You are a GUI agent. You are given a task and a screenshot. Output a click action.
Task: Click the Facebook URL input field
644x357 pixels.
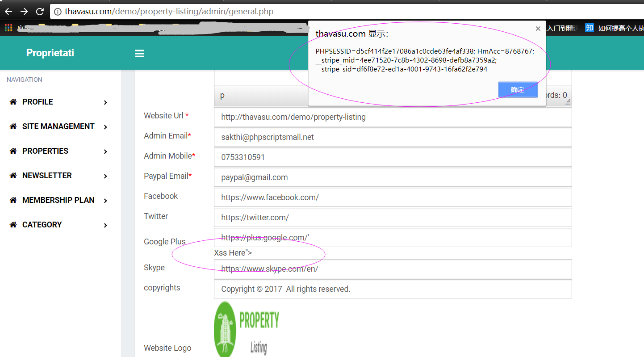click(393, 197)
